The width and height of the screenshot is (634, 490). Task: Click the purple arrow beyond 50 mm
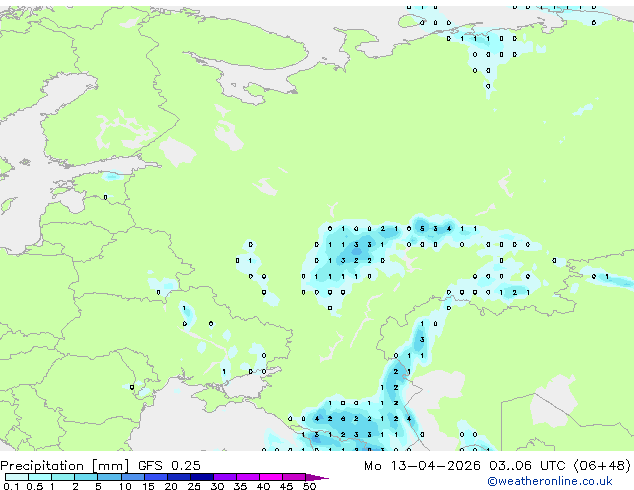coord(317,477)
